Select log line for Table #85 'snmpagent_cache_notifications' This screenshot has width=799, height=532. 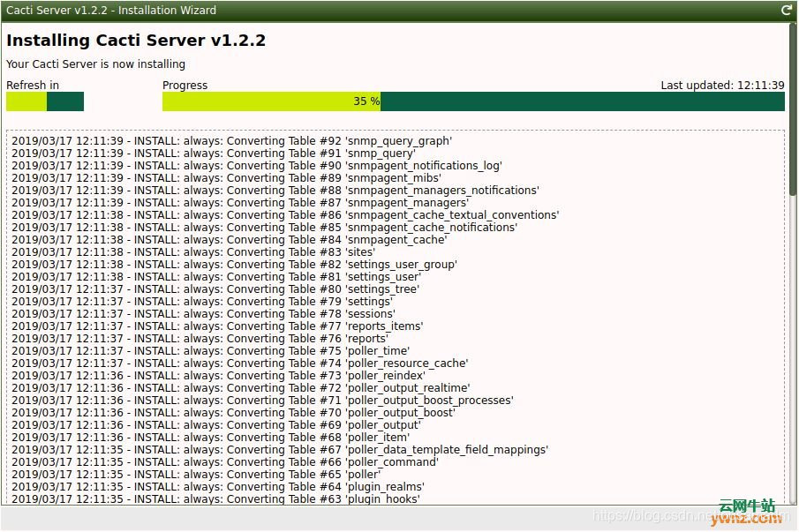[265, 227]
